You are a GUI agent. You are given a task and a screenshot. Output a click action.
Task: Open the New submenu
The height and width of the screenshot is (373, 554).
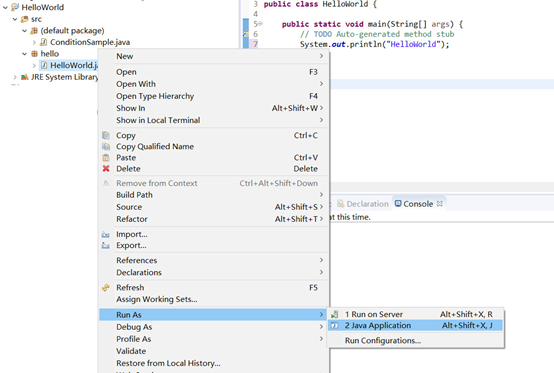tap(213, 56)
